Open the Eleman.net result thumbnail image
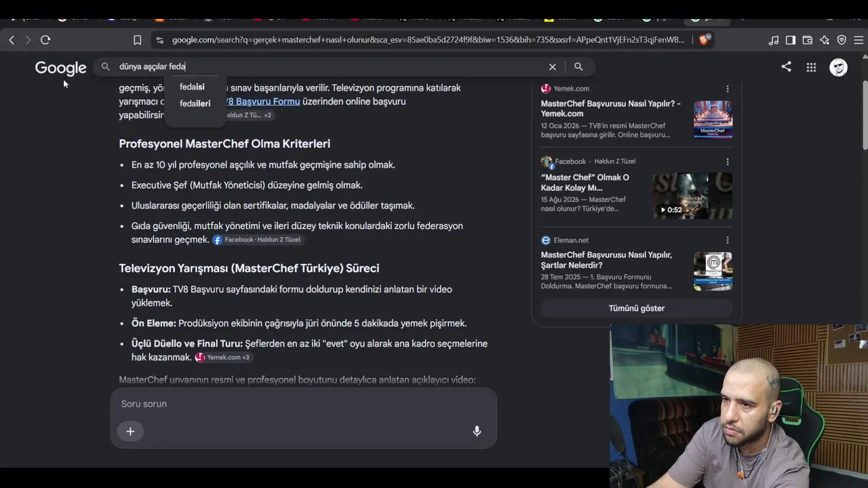Screen dimensions: 868x488 (x=713, y=271)
